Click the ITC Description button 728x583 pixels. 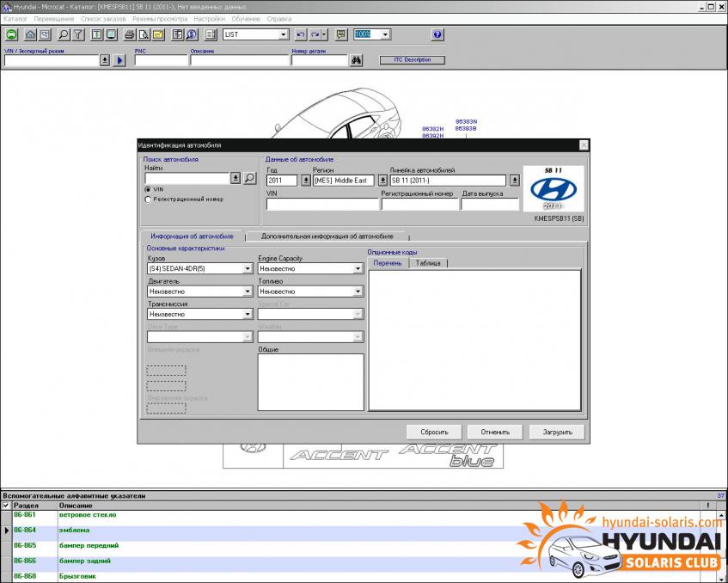point(413,60)
